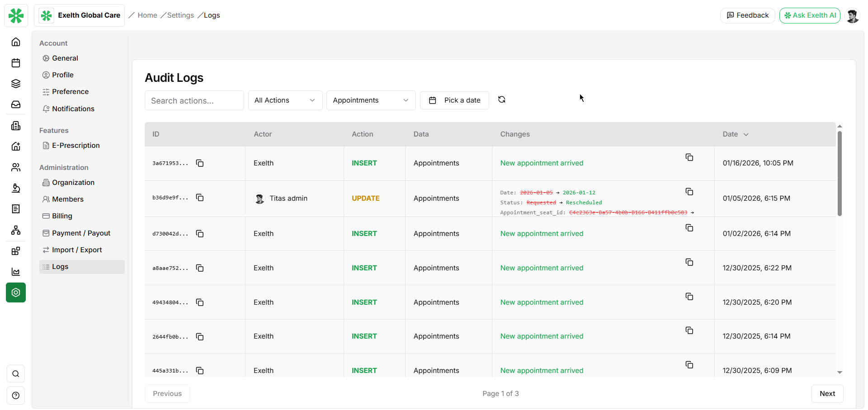Open the Ask Exelth AI assistant

tap(809, 15)
